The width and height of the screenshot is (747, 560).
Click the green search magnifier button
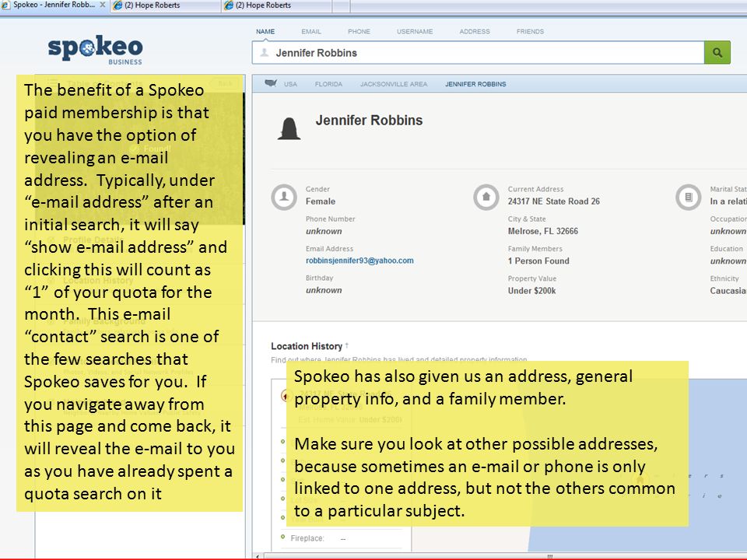click(717, 52)
